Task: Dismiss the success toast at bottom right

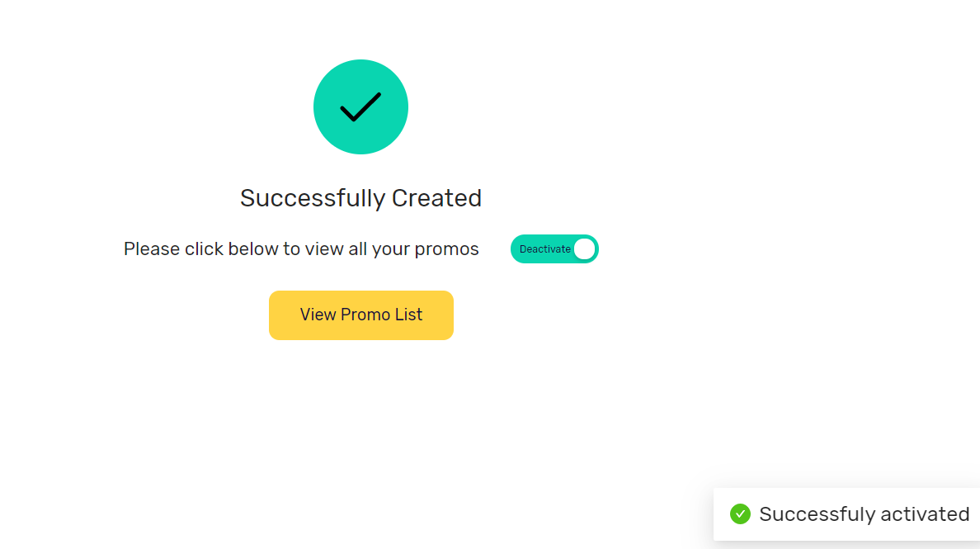Action: pyautogui.click(x=846, y=514)
